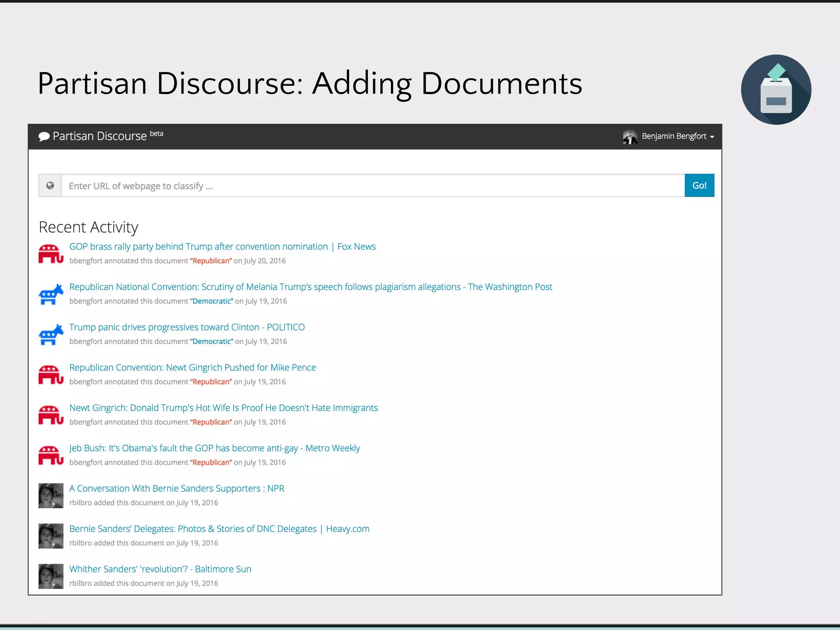Open Bernie Sanders' Delegates Heavy.com link
Image resolution: width=840 pixels, height=630 pixels.
pos(219,529)
